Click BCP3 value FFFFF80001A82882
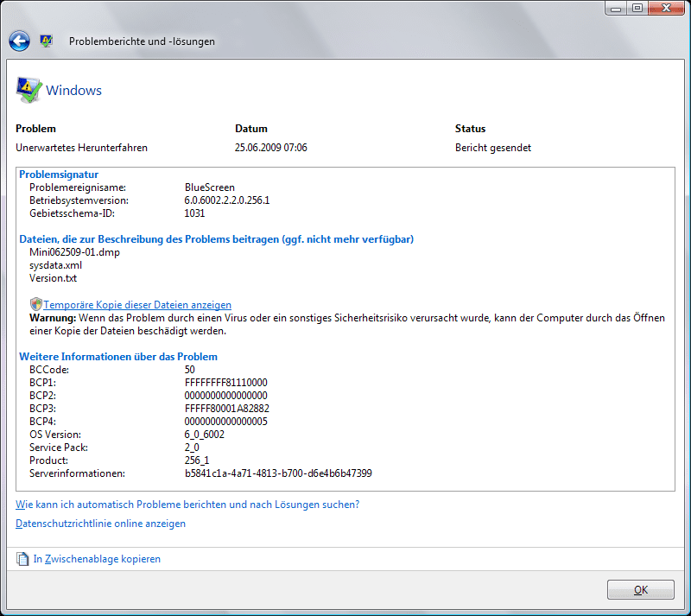The width and height of the screenshot is (691, 616). click(226, 409)
